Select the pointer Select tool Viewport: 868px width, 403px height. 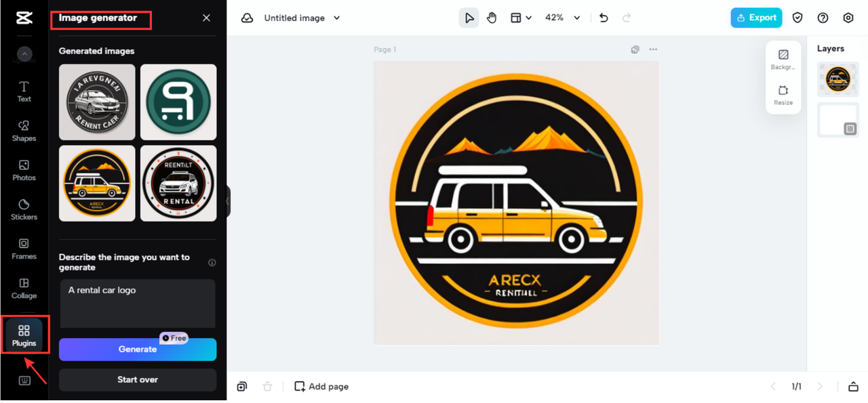pos(469,18)
